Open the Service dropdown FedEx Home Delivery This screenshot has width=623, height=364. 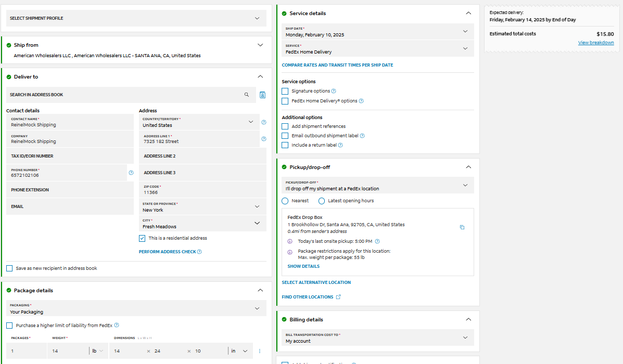(378, 48)
